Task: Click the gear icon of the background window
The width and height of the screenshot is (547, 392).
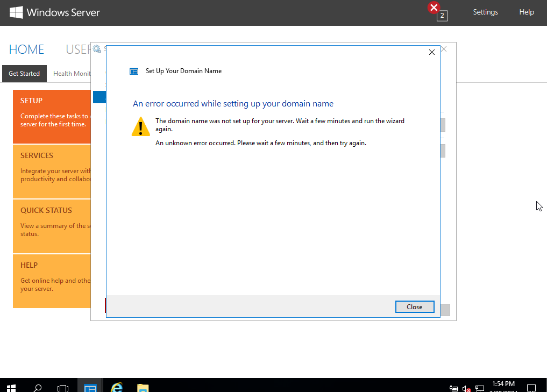Action: [97, 49]
